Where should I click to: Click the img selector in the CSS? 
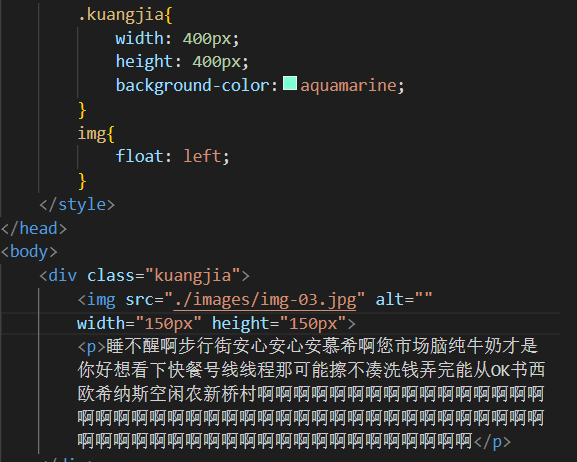tap(92, 134)
